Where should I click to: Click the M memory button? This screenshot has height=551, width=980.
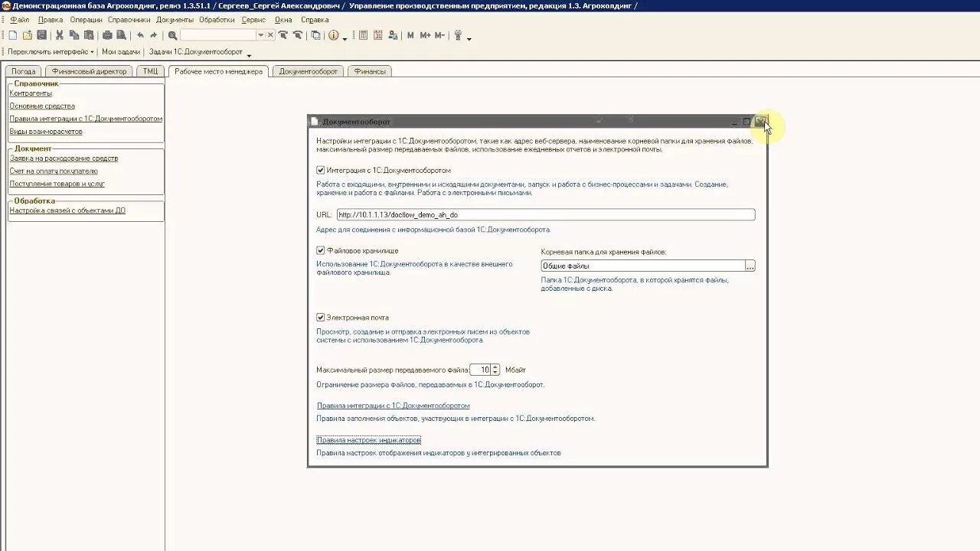coord(410,35)
